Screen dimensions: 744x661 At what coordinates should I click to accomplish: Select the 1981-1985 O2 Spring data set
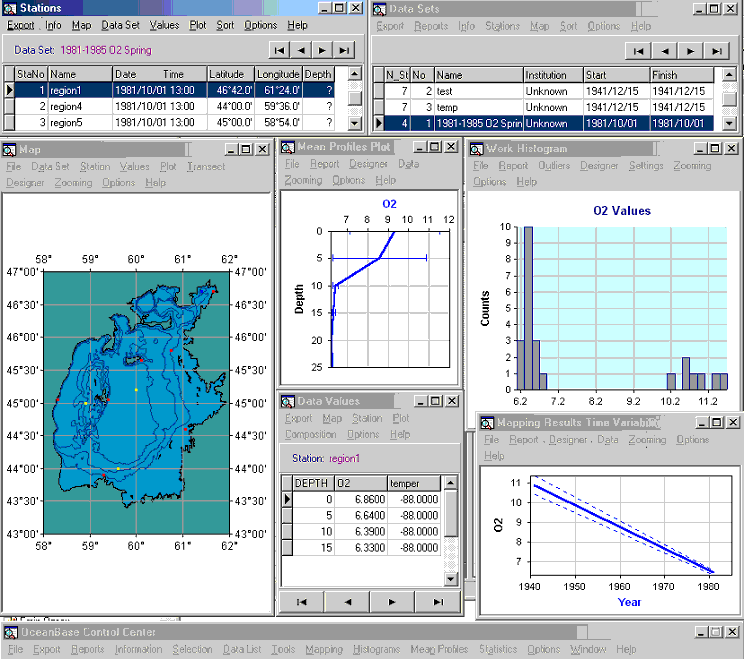[549, 124]
